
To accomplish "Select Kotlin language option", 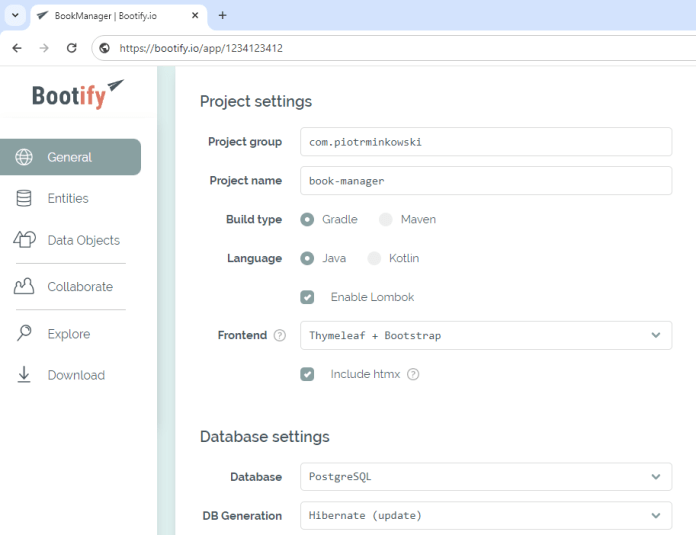I will pos(374,258).
